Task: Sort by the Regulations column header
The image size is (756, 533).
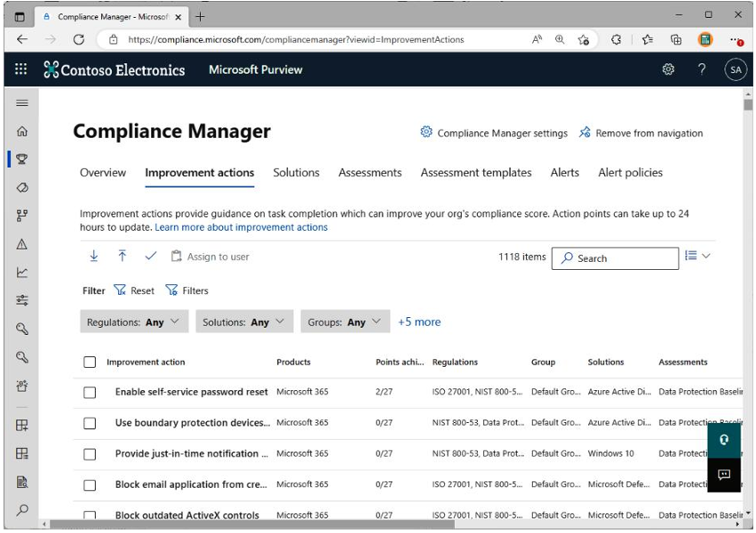Action: (x=455, y=362)
